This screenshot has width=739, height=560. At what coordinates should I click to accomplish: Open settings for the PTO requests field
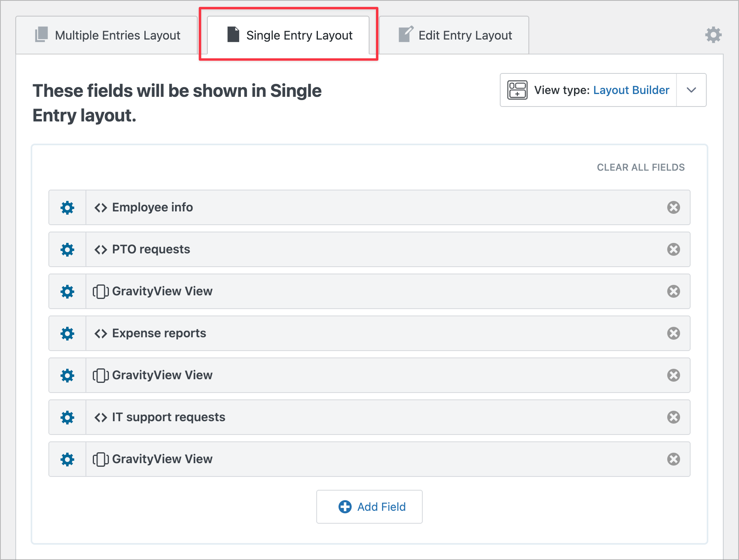tap(67, 249)
